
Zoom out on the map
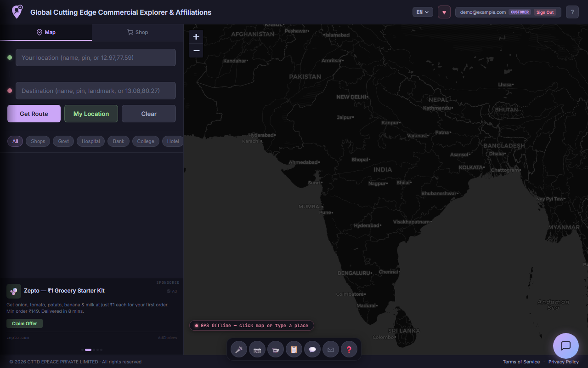(196, 51)
